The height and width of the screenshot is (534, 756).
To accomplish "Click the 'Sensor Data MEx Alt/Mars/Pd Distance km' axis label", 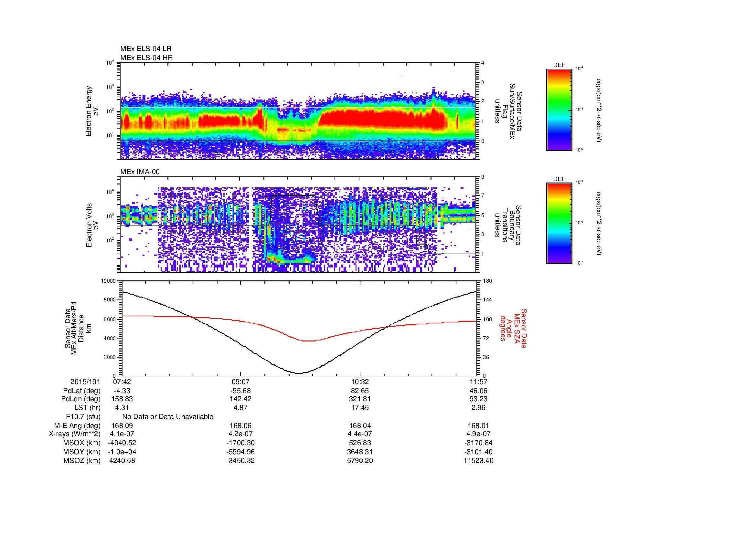I will pyautogui.click(x=78, y=328).
